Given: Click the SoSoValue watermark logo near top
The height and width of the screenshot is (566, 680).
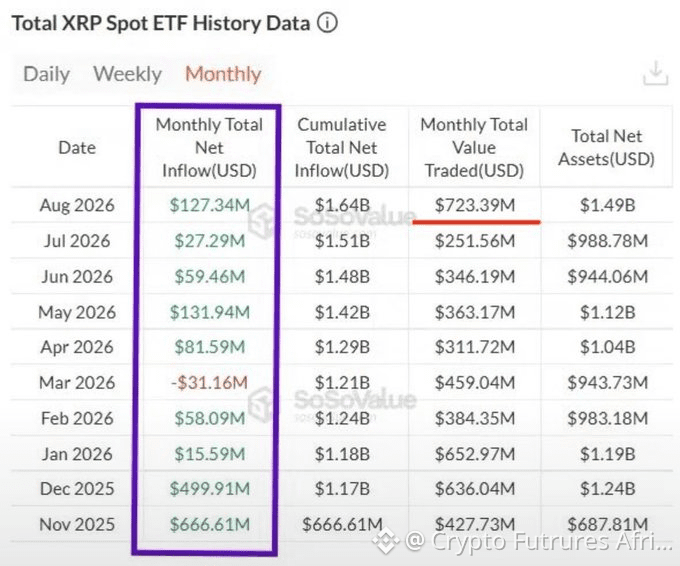Looking at the screenshot, I should coord(263,220).
